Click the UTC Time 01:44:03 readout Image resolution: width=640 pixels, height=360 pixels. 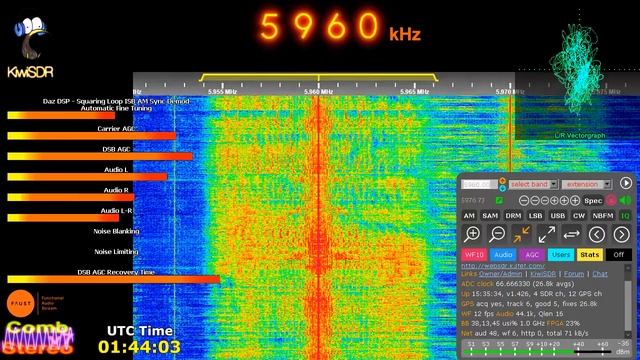pos(140,340)
